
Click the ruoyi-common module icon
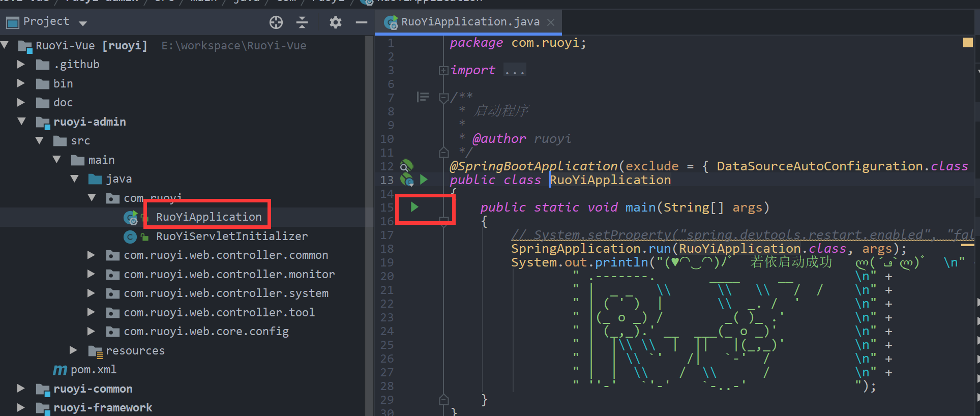coord(43,390)
